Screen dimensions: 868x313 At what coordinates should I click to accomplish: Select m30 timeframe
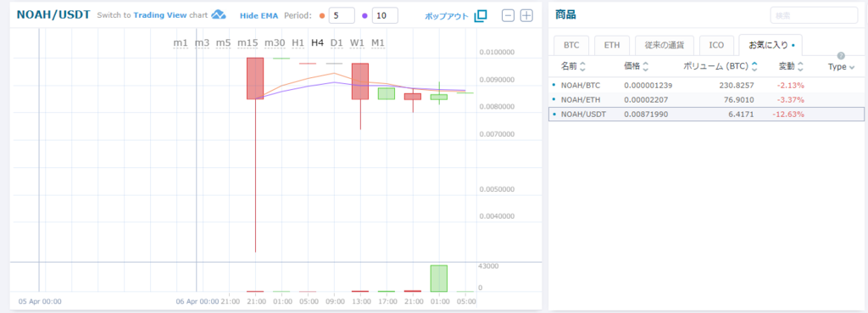click(x=275, y=42)
